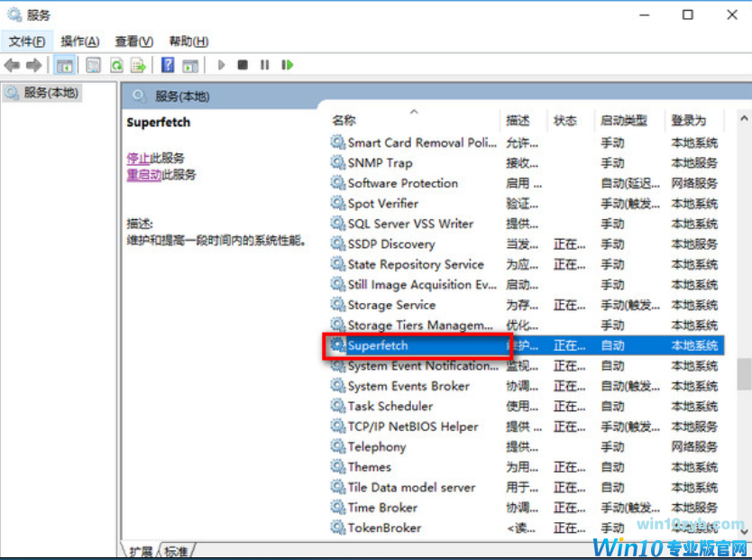Open the 查看 menu
This screenshot has height=560, width=752.
click(133, 41)
